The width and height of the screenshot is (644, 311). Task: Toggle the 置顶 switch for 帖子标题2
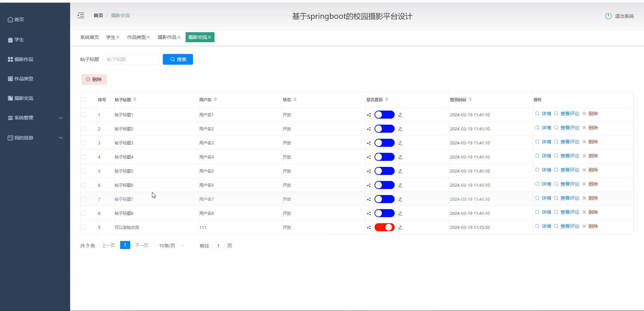tap(384, 129)
